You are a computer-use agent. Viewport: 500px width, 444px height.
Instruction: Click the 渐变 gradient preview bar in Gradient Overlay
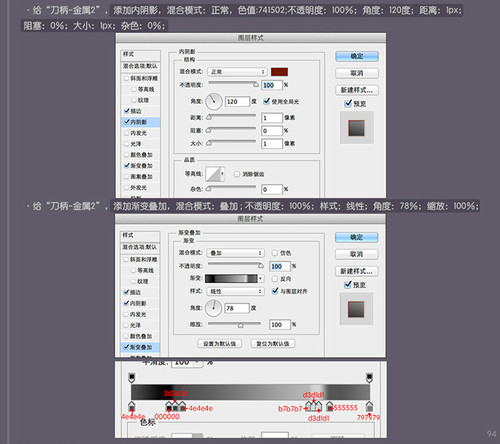point(231,279)
